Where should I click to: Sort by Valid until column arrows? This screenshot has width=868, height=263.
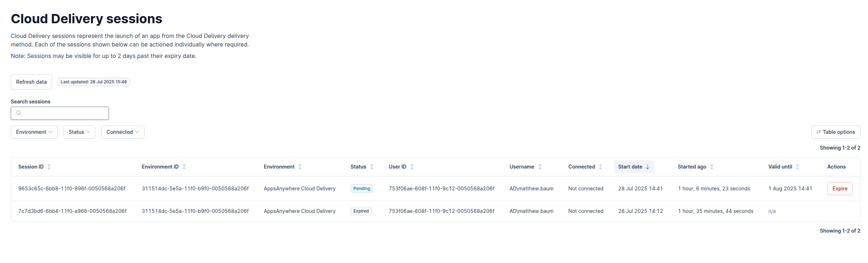coord(797,167)
